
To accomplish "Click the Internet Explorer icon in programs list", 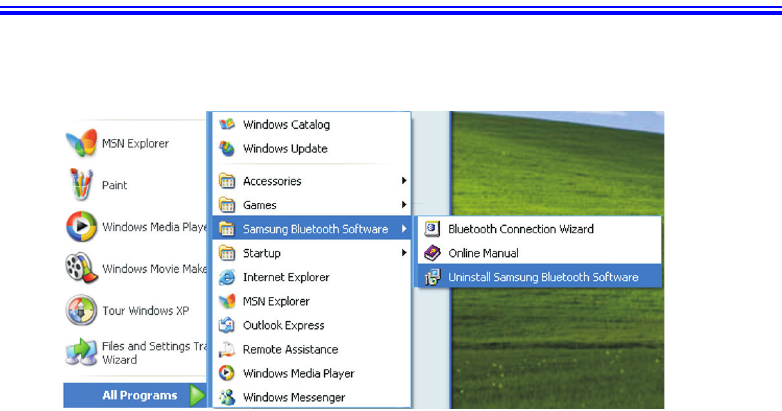I will pyautogui.click(x=227, y=277).
